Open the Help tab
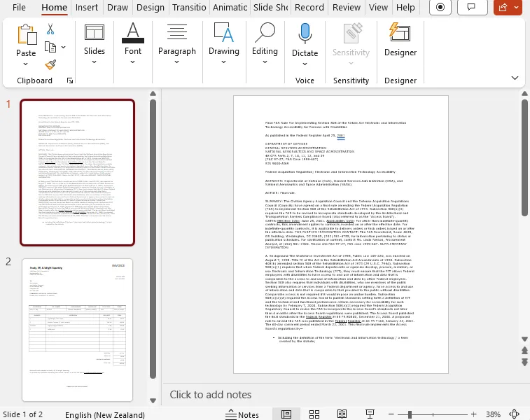The image size is (530, 420). point(405,8)
